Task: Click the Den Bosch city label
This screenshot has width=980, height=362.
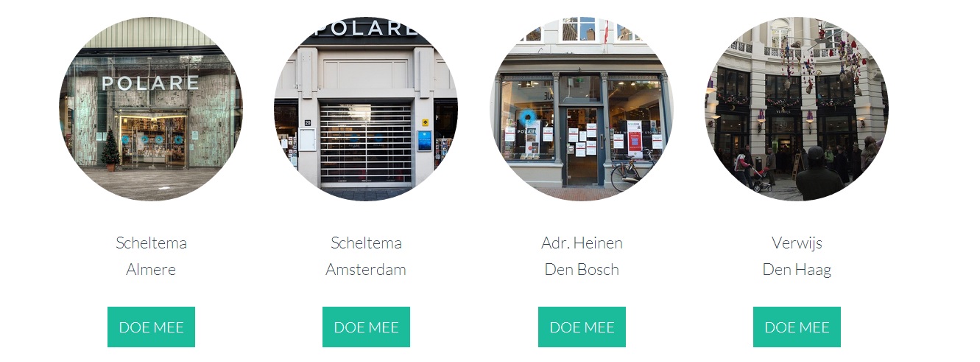Action: (582, 269)
